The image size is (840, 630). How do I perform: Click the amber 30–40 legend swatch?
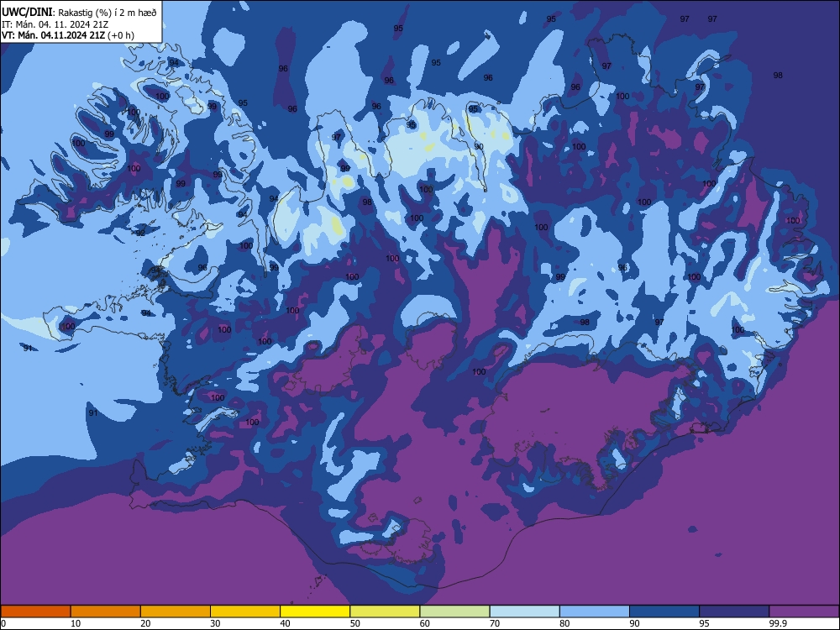245,612
